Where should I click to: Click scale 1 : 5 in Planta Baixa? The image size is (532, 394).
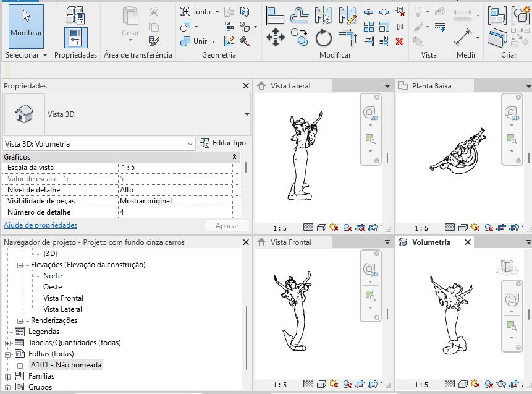(421, 228)
